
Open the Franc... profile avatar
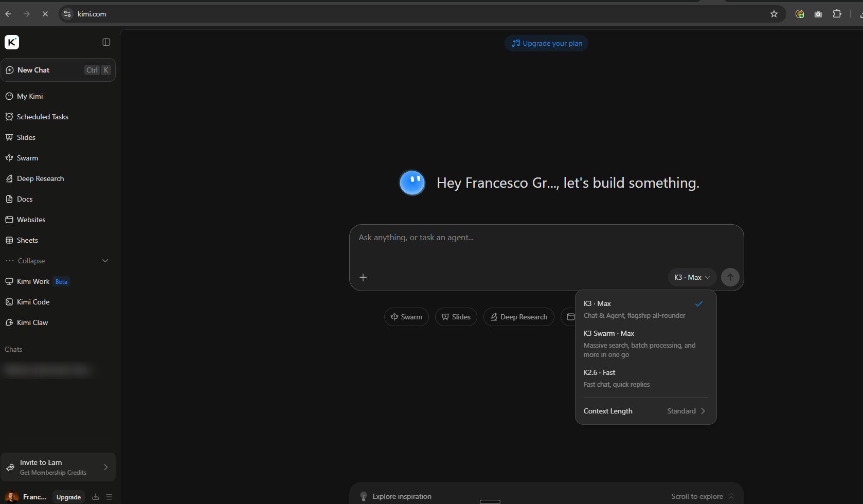click(12, 497)
